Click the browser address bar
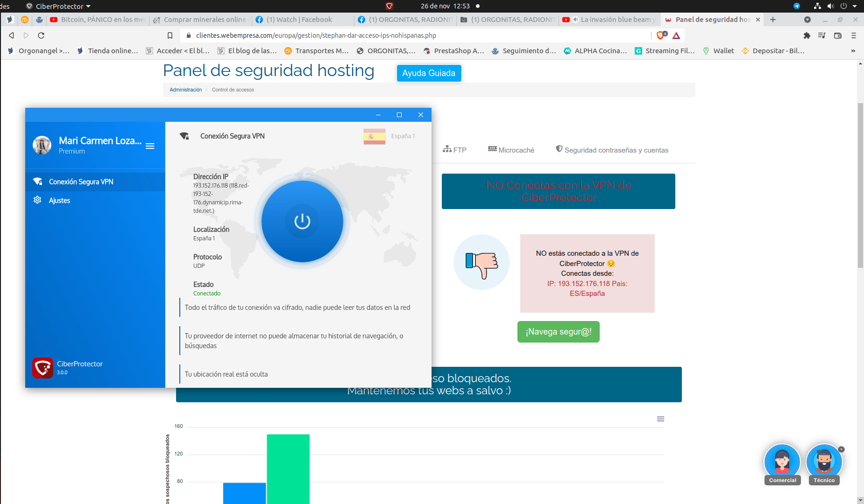 [x=416, y=35]
